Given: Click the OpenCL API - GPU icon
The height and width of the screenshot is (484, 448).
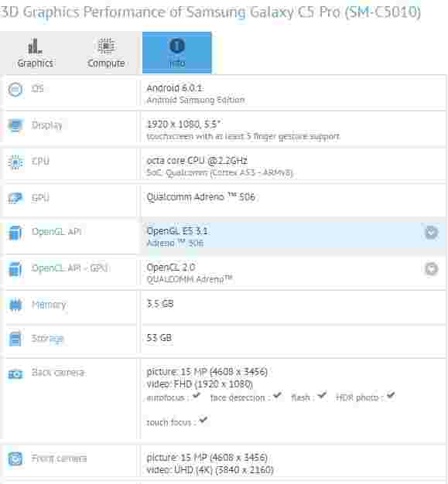Looking at the screenshot, I should point(15,269).
